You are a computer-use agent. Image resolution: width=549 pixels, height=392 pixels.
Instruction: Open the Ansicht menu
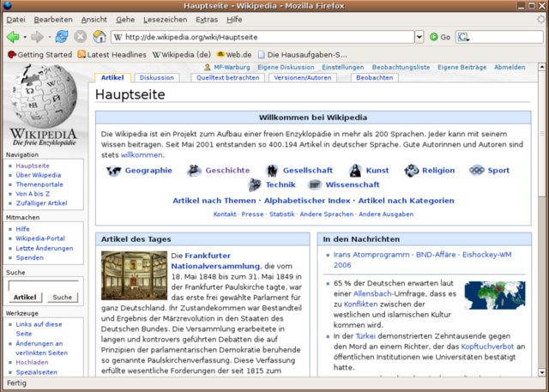point(94,20)
